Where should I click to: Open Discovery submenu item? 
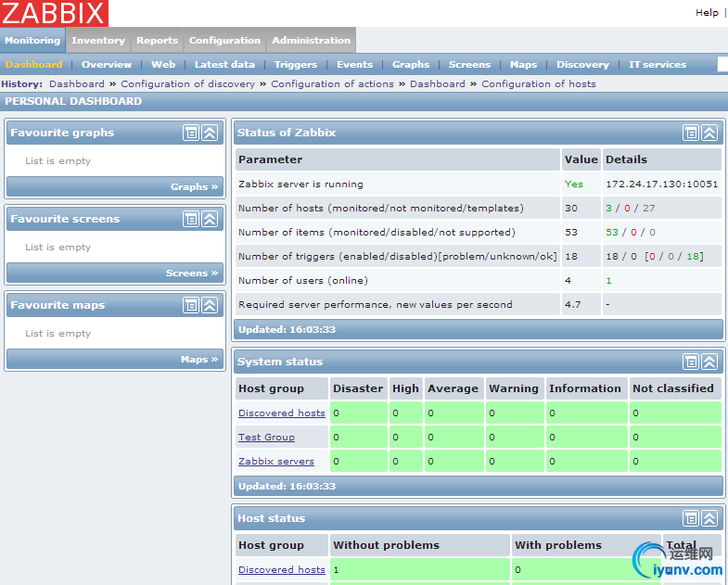point(582,65)
